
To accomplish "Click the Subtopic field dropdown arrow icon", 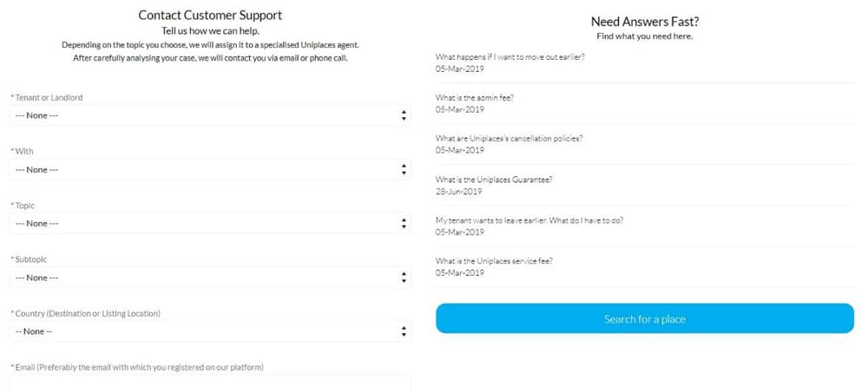I will pyautogui.click(x=404, y=278).
